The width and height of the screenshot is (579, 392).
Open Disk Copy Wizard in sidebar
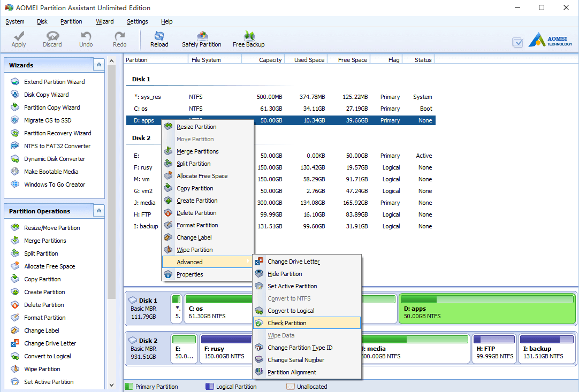(46, 95)
